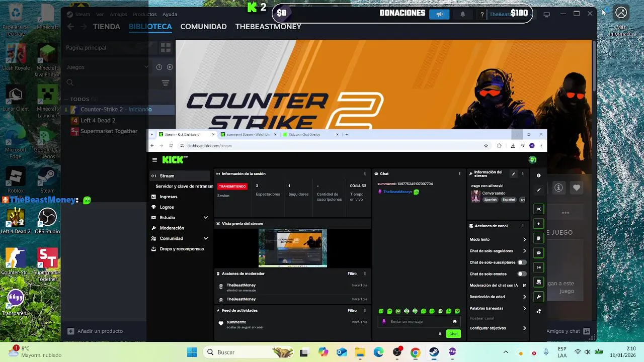Open the Steam Amigos menu
This screenshot has height=362, width=644.
point(118,14)
